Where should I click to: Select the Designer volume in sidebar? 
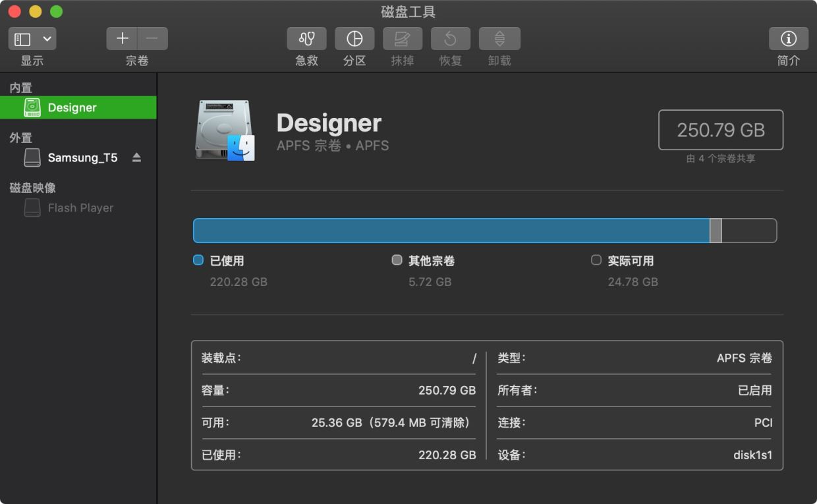click(x=78, y=107)
